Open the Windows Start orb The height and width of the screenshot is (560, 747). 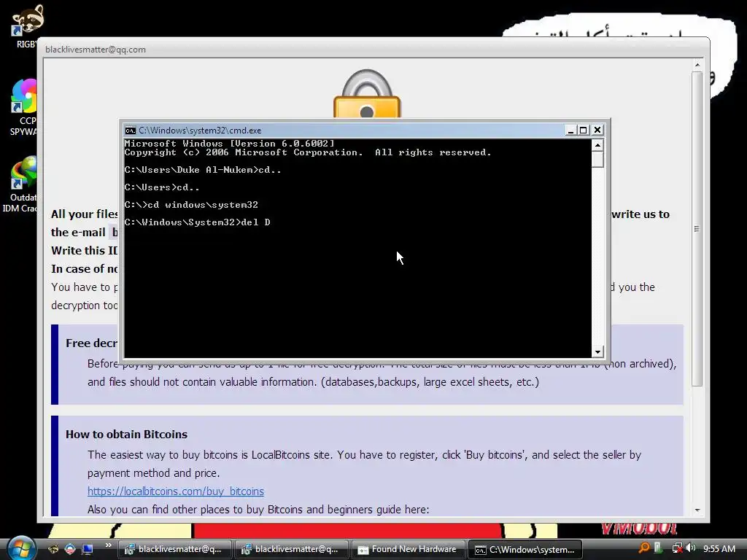(20, 548)
